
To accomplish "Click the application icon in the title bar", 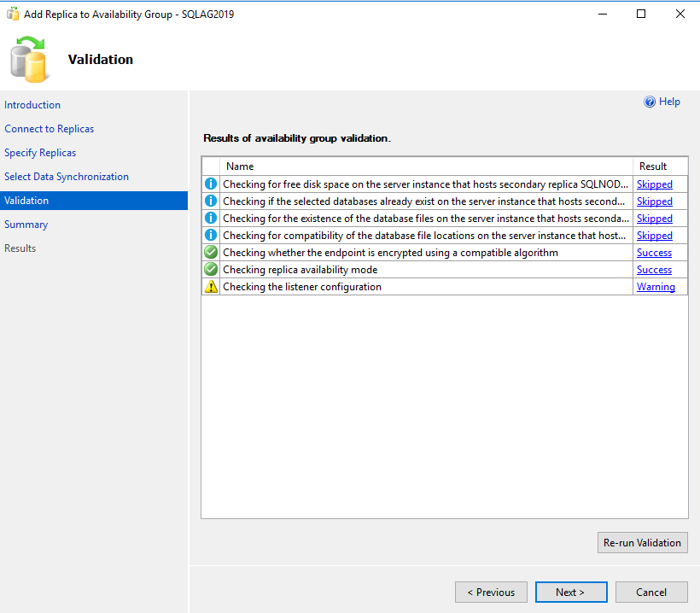I will (x=12, y=14).
